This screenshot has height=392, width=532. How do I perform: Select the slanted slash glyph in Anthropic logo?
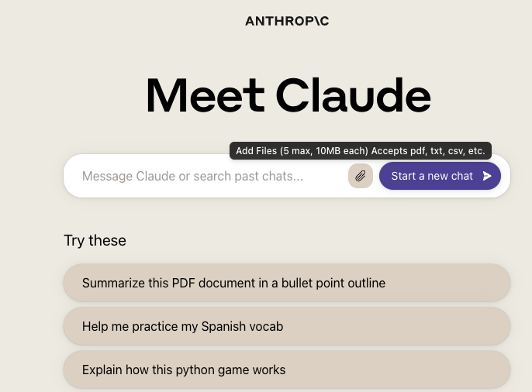point(316,21)
